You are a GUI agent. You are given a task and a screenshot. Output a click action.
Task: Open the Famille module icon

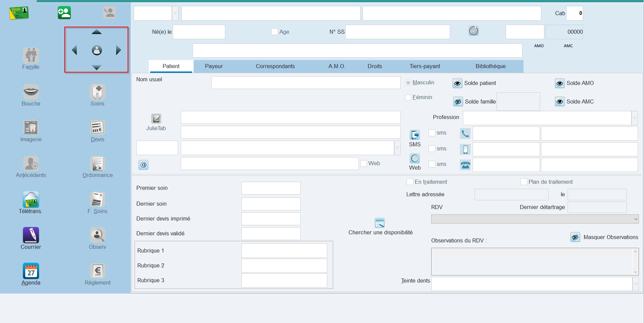point(31,55)
